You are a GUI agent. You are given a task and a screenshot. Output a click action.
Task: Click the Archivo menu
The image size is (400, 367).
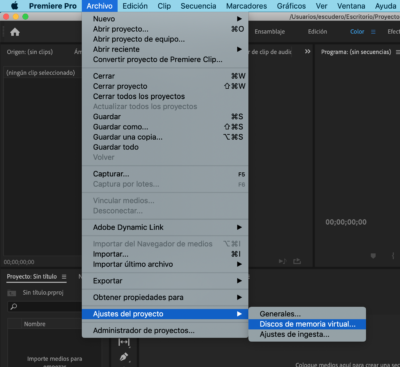click(99, 6)
